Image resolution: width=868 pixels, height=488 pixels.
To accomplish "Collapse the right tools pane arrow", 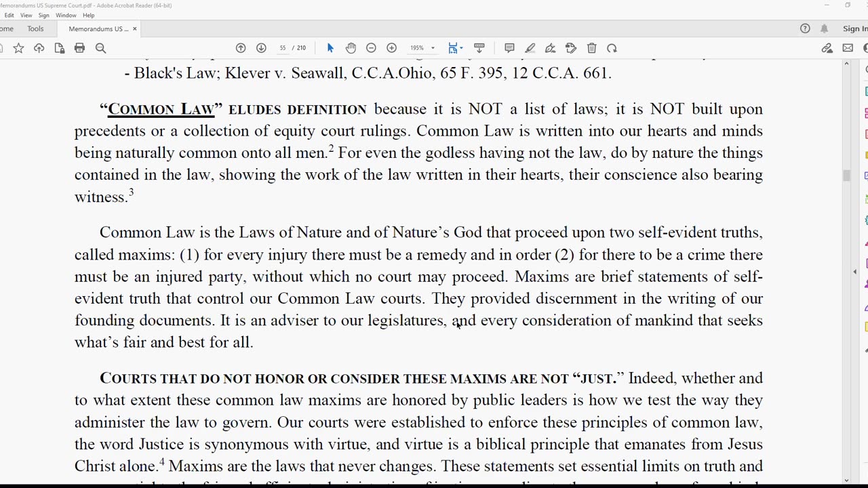I will 854,272.
